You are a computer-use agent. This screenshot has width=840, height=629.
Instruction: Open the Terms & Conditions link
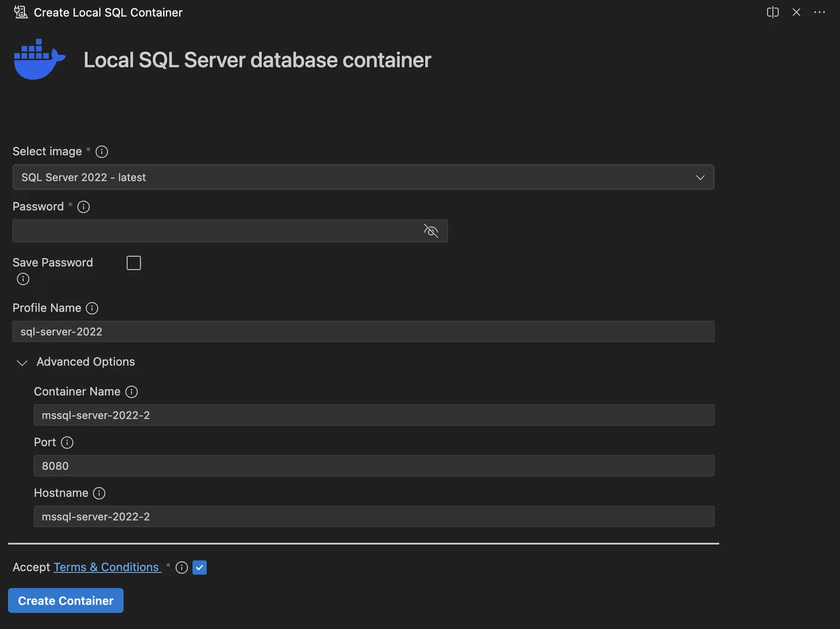(x=106, y=568)
